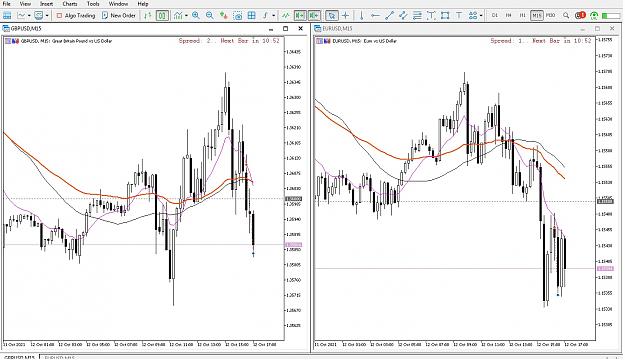This screenshot has height=360, width=625.
Task: Select the Fibonacci retracement tool
Action: pyautogui.click(x=417, y=16)
